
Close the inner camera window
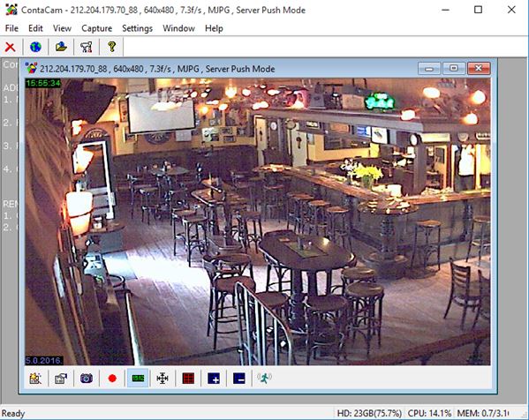[479, 69]
